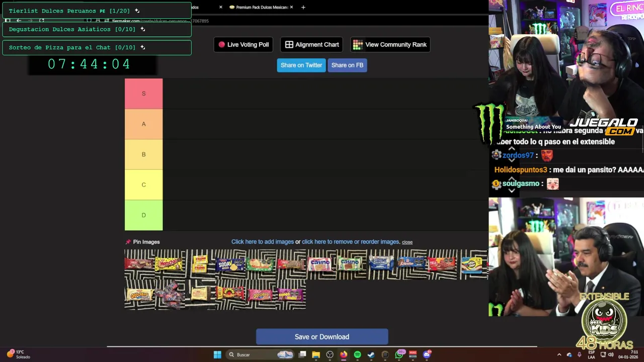Open Steam from taskbar
This screenshot has height=362, width=644.
(x=371, y=354)
